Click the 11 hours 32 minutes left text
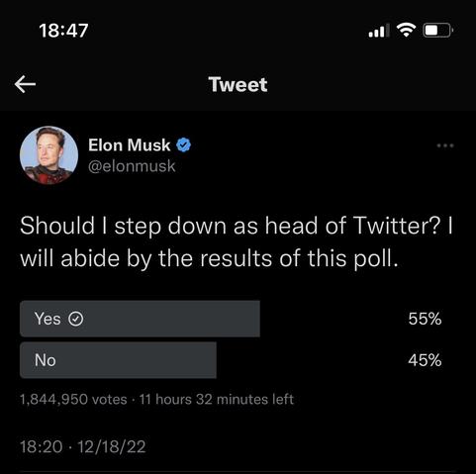This screenshot has height=474, width=476. click(x=216, y=399)
